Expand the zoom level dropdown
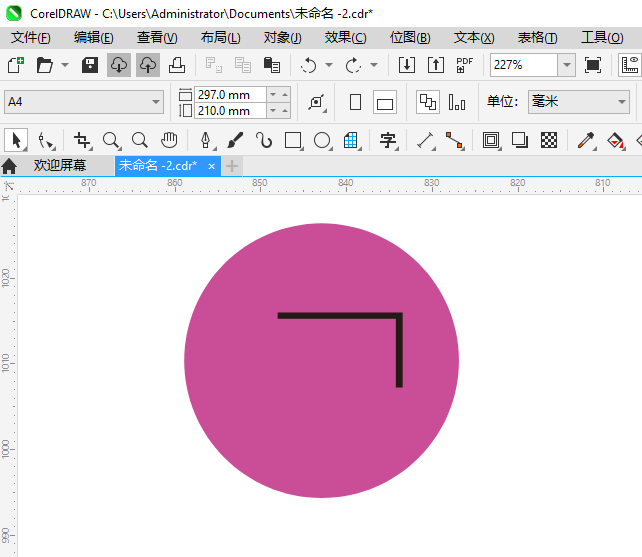Image resolution: width=642 pixels, height=557 pixels. point(567,65)
